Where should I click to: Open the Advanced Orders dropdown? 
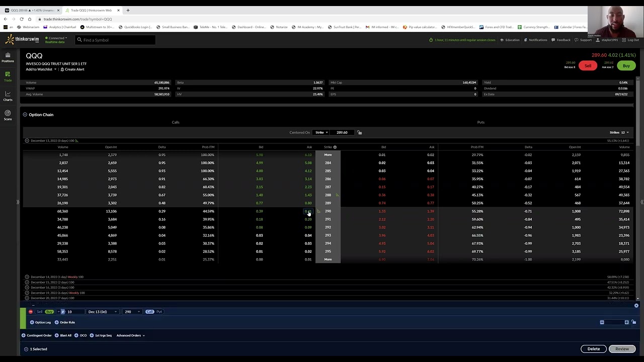130,335
